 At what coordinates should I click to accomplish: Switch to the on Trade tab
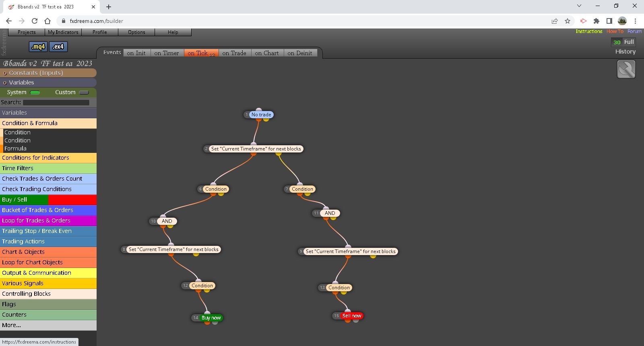pyautogui.click(x=234, y=53)
